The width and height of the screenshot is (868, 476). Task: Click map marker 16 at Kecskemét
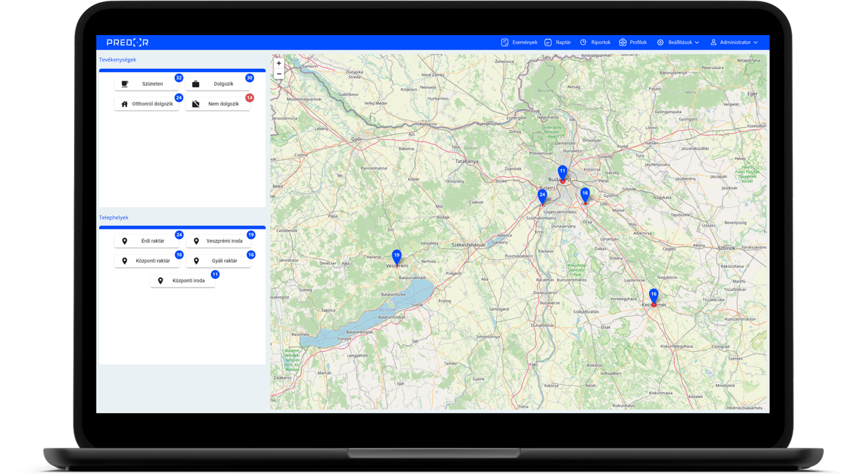[x=654, y=296]
